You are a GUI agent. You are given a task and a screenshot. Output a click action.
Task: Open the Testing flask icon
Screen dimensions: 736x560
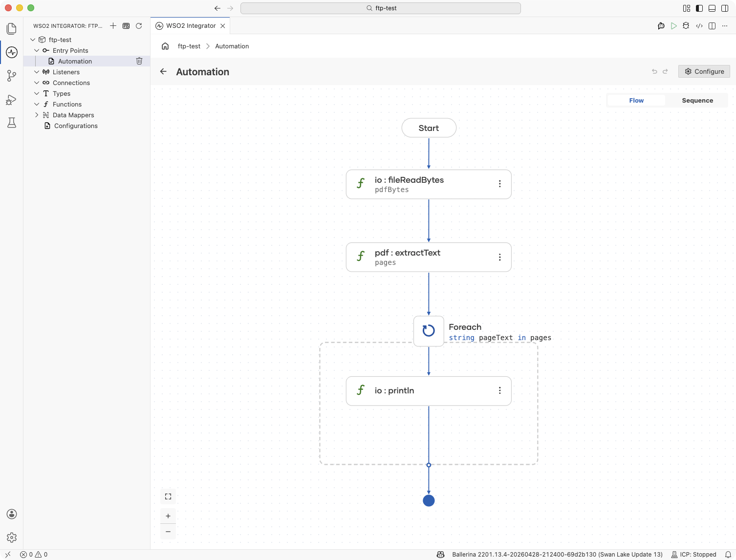[12, 123]
